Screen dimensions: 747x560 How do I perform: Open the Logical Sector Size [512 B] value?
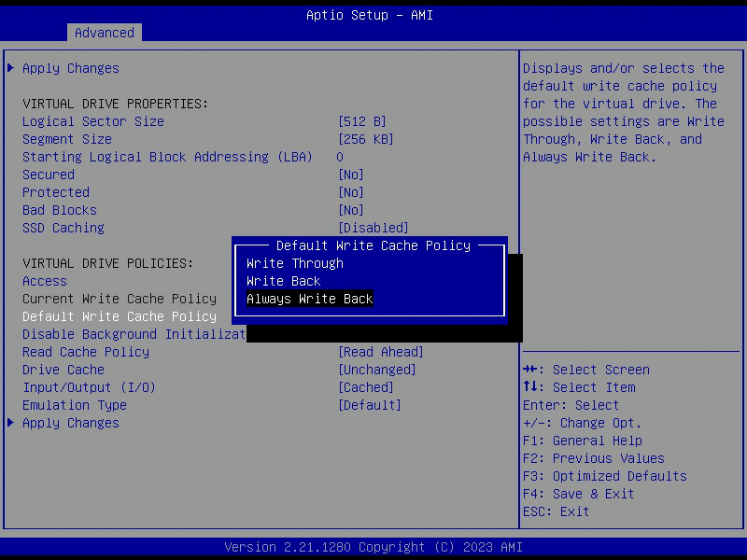pyautogui.click(x=362, y=121)
